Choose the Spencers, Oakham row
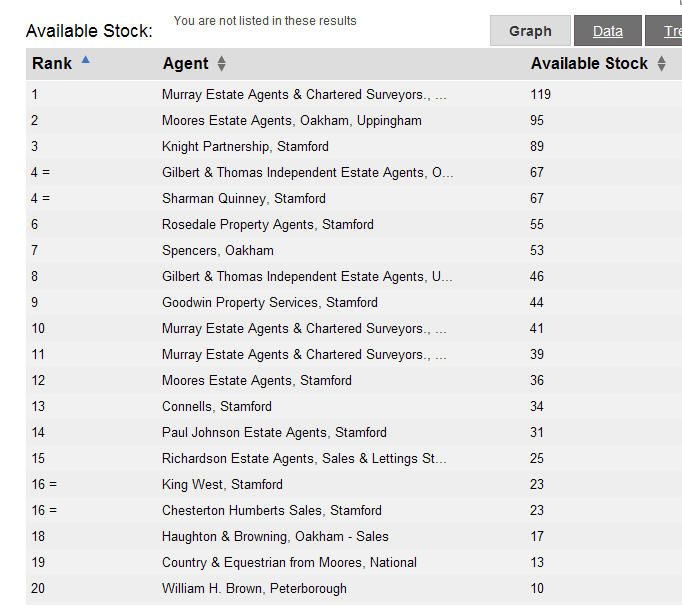 [x=354, y=251]
